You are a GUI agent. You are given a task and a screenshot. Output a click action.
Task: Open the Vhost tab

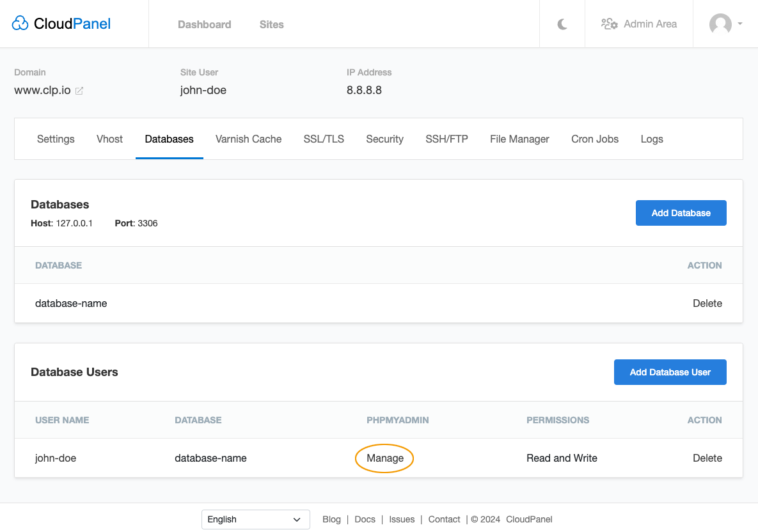pyautogui.click(x=109, y=139)
